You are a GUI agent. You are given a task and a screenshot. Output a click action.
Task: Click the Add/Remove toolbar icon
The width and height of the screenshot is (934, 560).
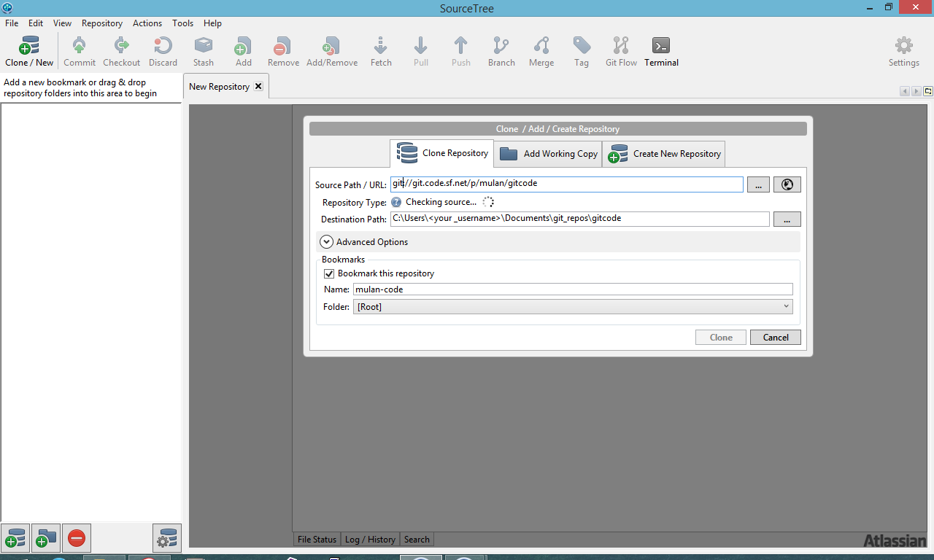[332, 52]
